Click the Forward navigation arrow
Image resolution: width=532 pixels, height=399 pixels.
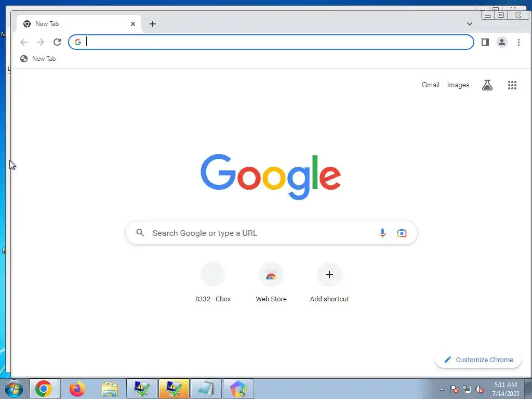(41, 42)
